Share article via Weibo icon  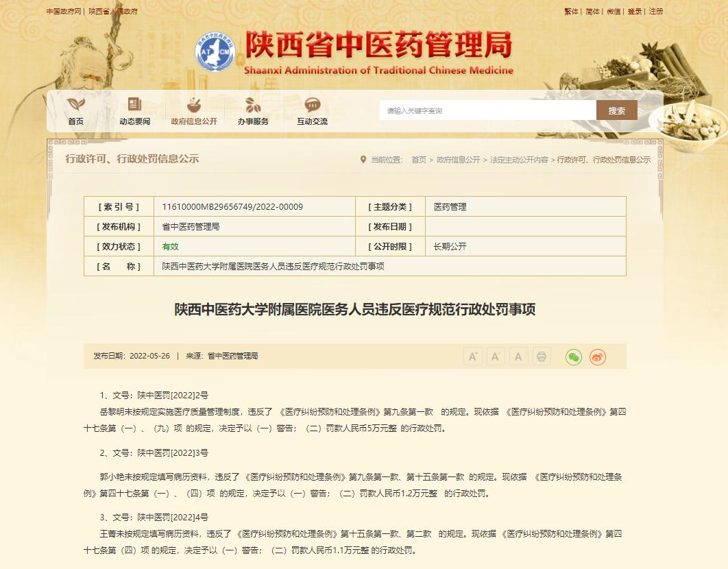pyautogui.click(x=598, y=356)
